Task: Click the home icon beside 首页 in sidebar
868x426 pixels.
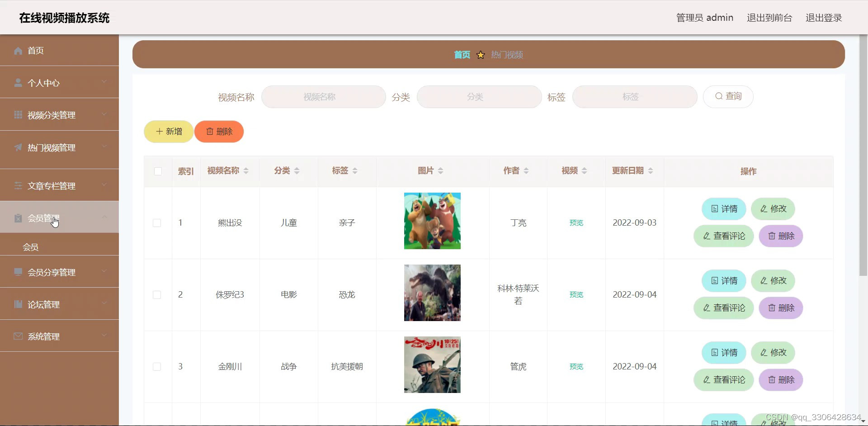Action: (x=18, y=51)
